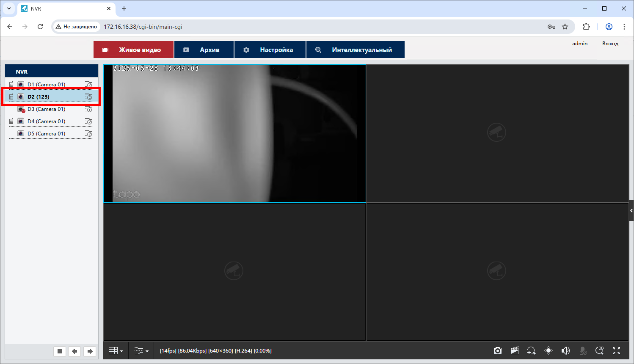Open the Живое видео tab
Viewport: 634px width, 364px height.
tap(133, 50)
